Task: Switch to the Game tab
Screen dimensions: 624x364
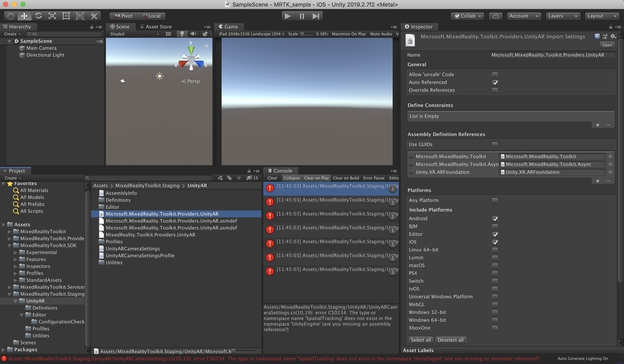Action: (228, 27)
